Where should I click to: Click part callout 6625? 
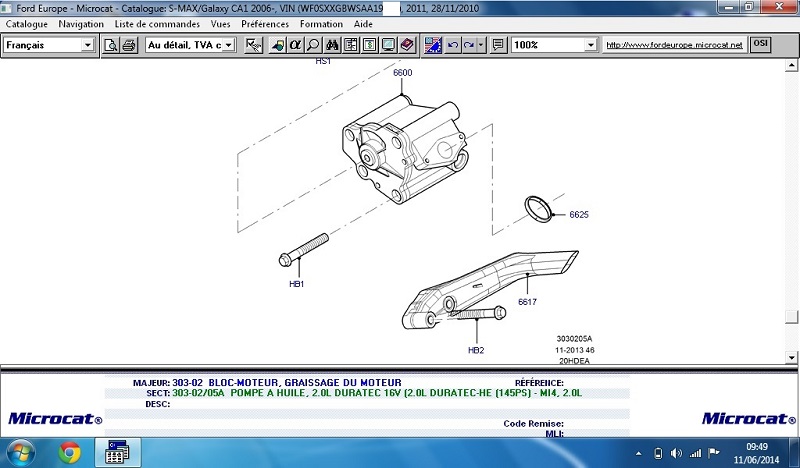579,215
